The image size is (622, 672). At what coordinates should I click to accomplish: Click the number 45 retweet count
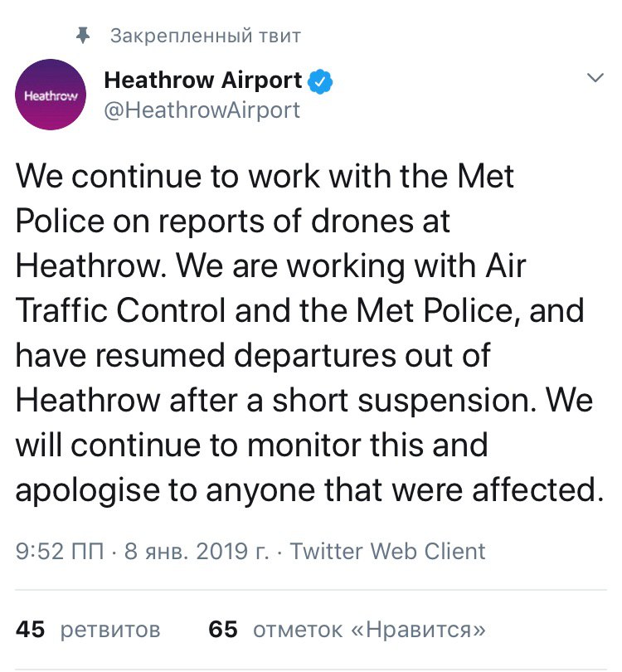click(31, 629)
